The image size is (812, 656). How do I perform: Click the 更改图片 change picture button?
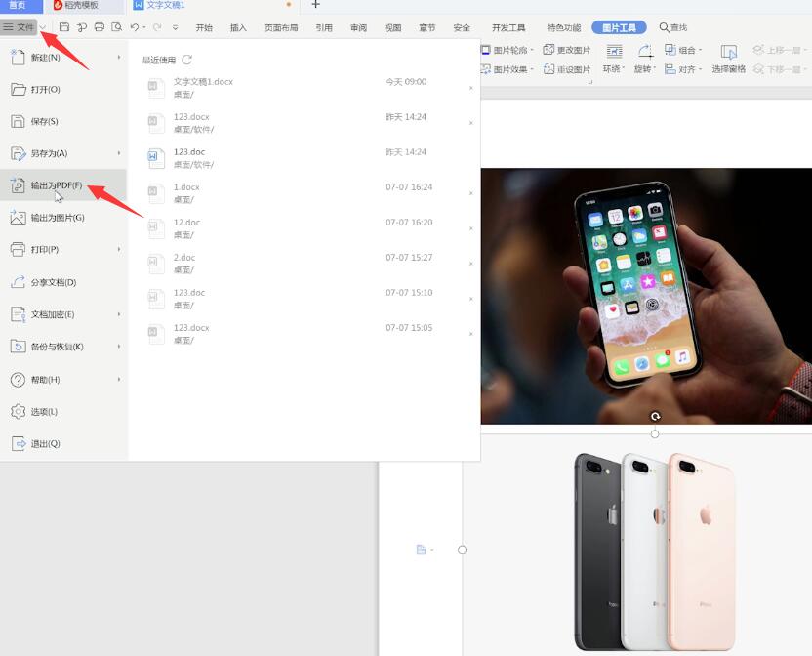pyautogui.click(x=566, y=50)
